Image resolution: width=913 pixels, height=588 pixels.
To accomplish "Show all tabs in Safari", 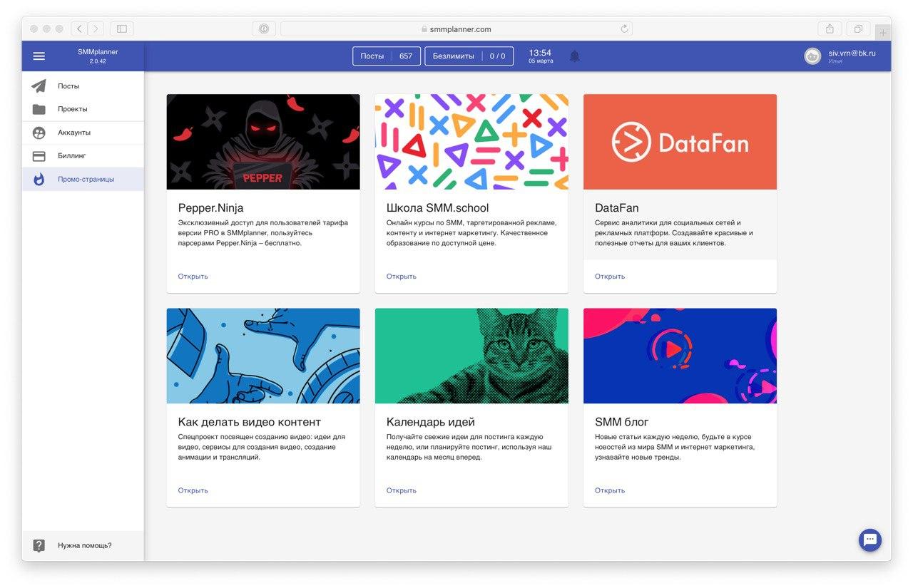I will (x=858, y=29).
